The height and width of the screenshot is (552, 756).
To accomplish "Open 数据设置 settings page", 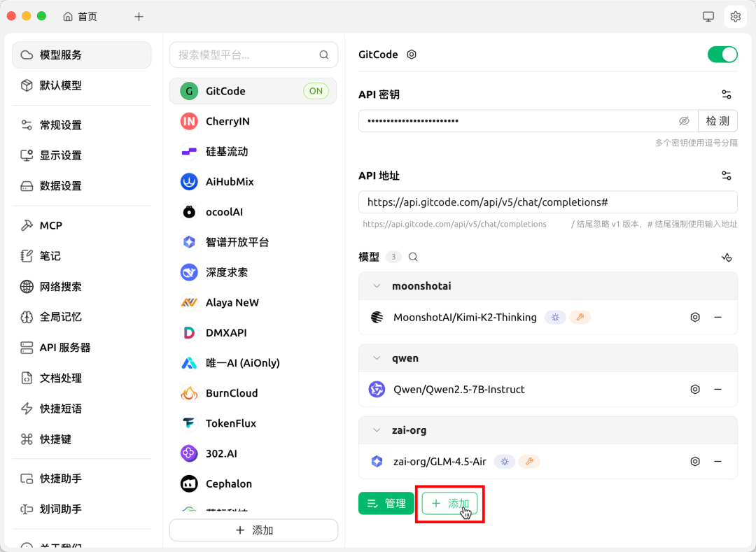I will pos(81,186).
